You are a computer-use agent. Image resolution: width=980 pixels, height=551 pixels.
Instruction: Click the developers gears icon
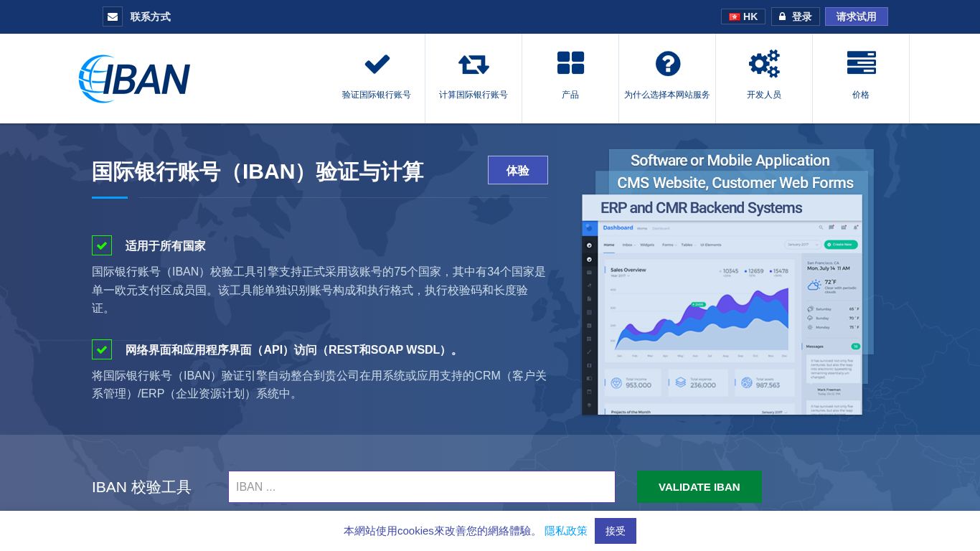[764, 64]
